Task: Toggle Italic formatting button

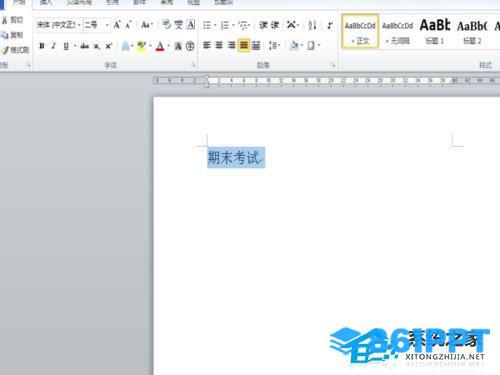Action: click(x=53, y=46)
